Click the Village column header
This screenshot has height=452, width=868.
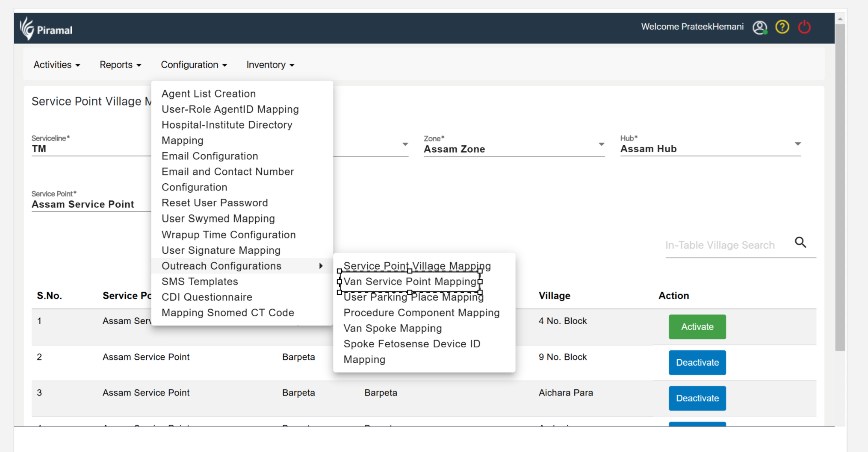[554, 296]
